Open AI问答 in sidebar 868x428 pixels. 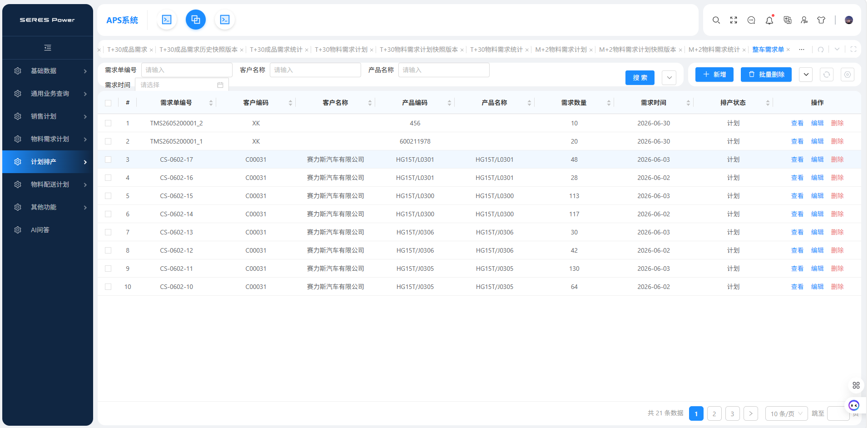(48, 230)
